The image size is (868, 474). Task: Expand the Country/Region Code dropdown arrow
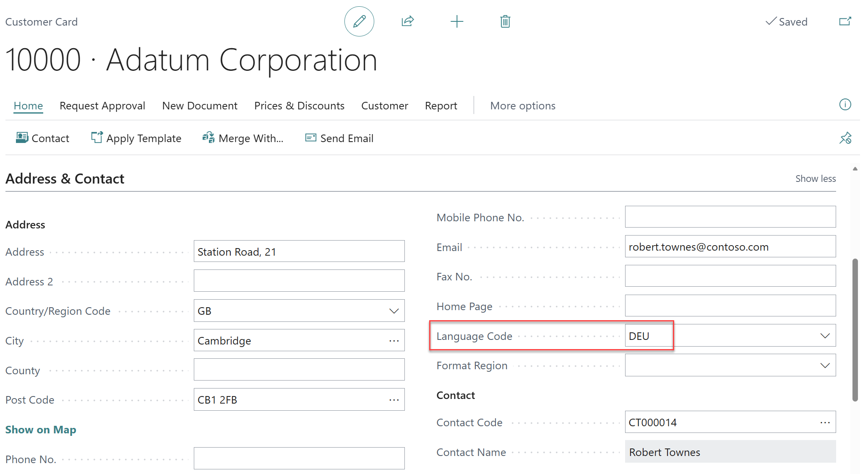pos(394,311)
